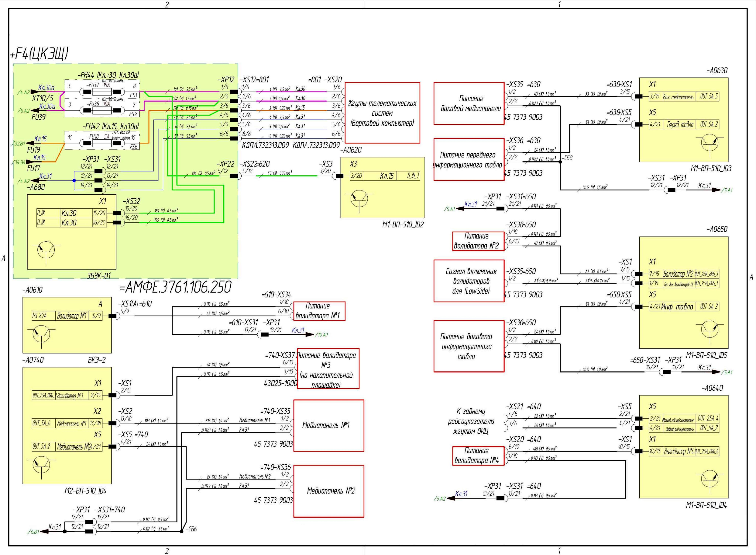Screen dimensions: 756x555
Task: Click the Кл.15 cell in the X3 block
Action: [x=387, y=176]
